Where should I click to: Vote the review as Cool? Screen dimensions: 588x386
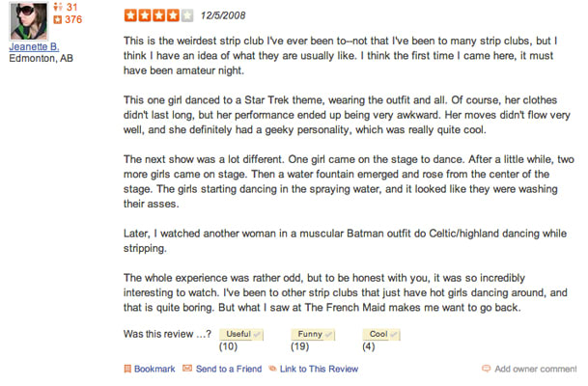(381, 334)
